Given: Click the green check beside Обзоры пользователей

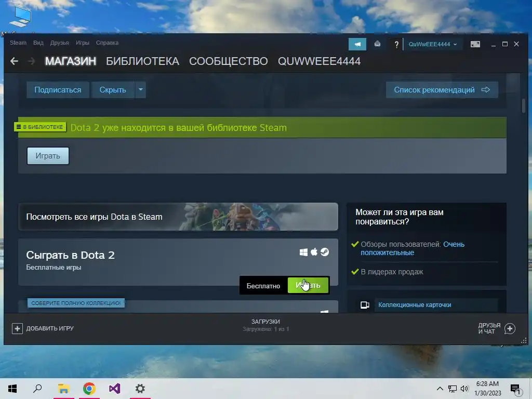Looking at the screenshot, I should (355, 244).
